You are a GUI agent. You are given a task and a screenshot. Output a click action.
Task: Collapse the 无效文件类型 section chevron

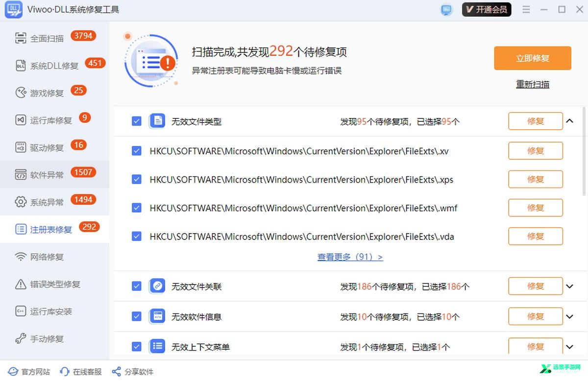[569, 121]
